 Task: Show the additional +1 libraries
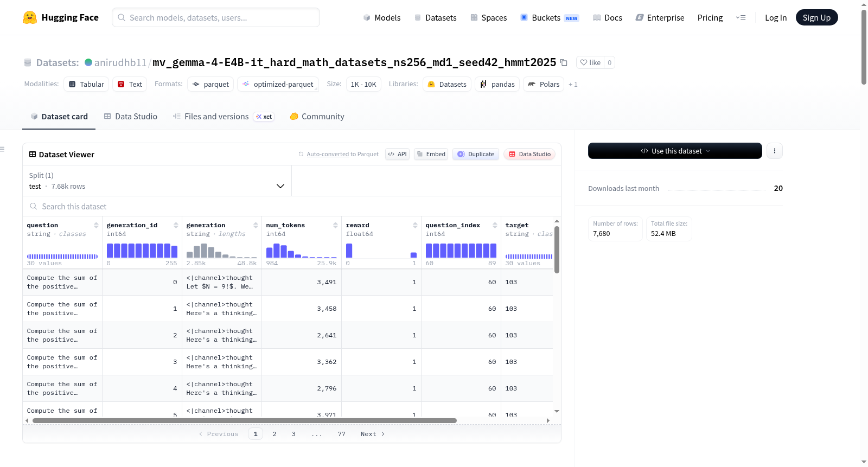573,85
